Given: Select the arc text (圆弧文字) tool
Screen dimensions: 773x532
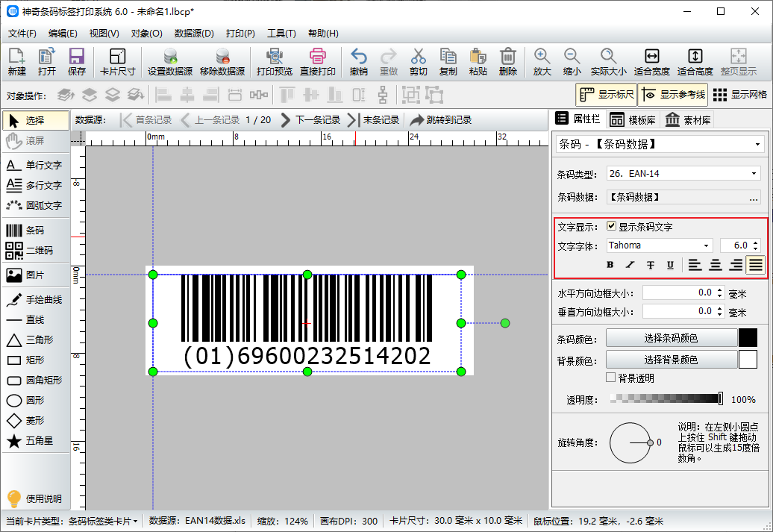Looking at the screenshot, I should coord(33,205).
